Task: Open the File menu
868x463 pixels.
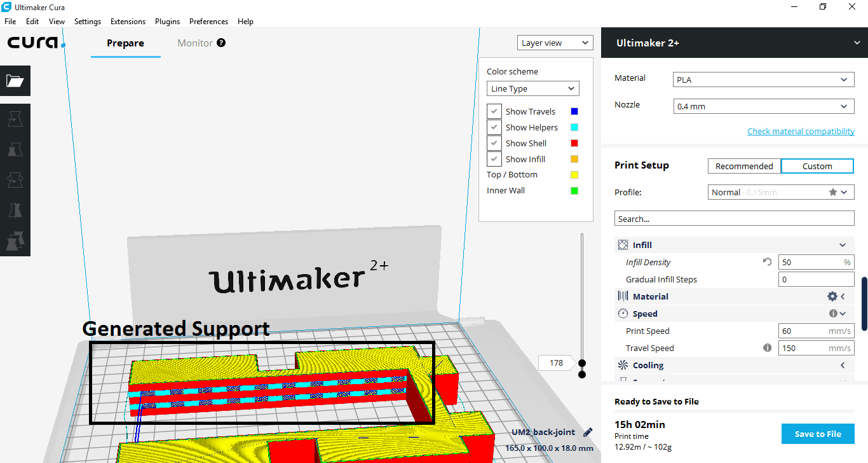Action: tap(10, 21)
